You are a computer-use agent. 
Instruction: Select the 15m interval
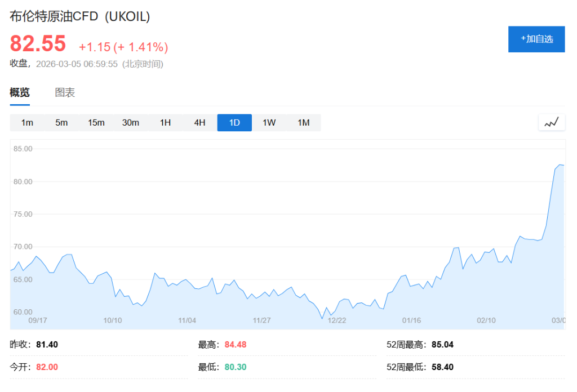click(x=96, y=122)
